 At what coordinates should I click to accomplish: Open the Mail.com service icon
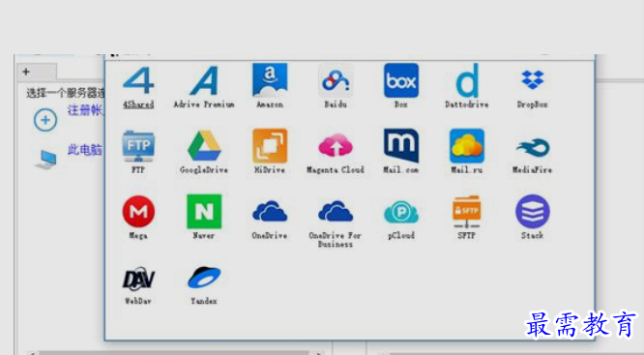tap(401, 145)
